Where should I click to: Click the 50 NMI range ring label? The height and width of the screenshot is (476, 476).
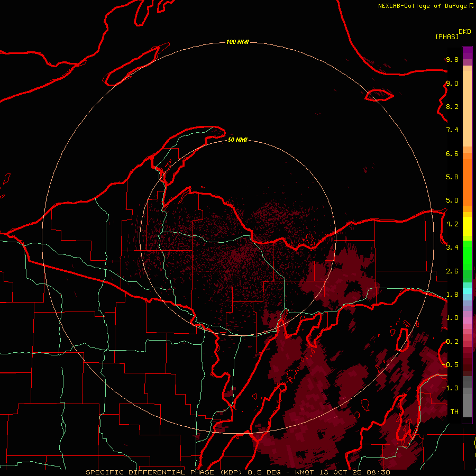coord(237,140)
